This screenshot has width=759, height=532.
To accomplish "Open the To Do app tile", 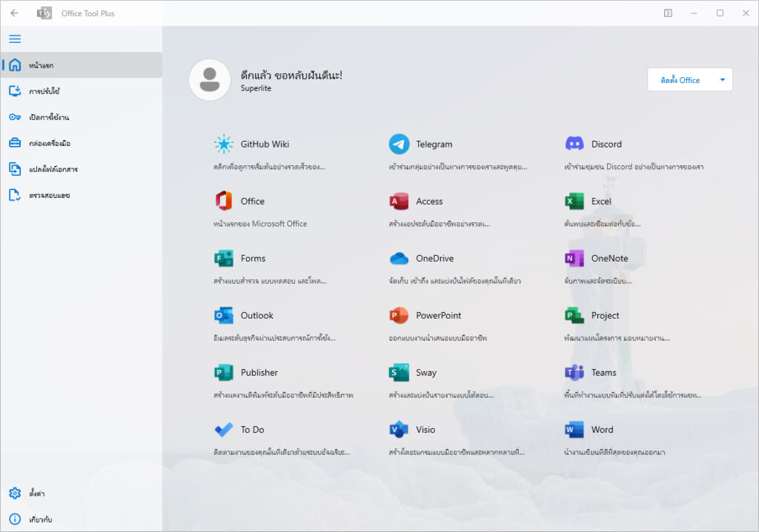I will coord(283,439).
